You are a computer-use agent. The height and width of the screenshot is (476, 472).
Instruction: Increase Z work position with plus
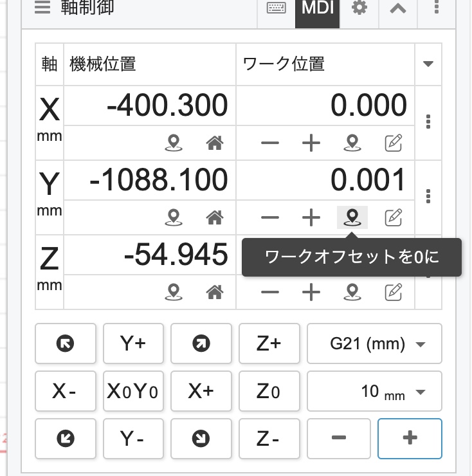click(x=311, y=292)
